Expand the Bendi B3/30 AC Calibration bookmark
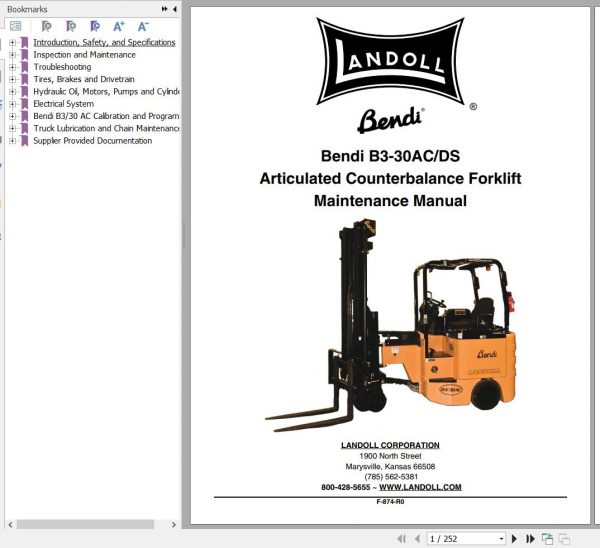600x548 pixels. 13,116
